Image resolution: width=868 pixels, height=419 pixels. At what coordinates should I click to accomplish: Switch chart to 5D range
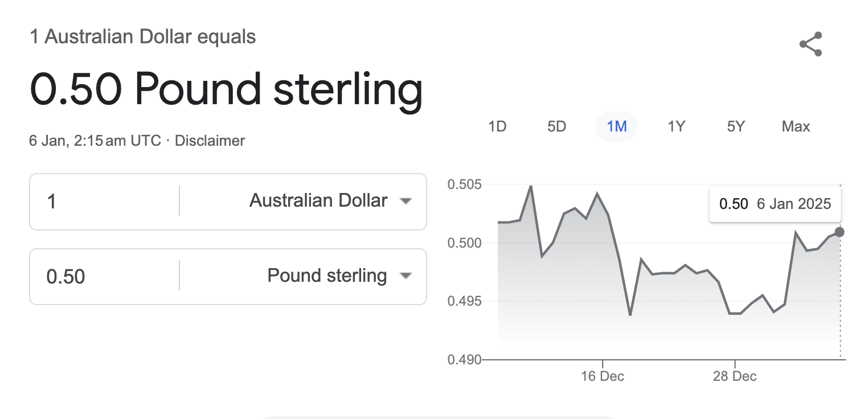pyautogui.click(x=556, y=126)
